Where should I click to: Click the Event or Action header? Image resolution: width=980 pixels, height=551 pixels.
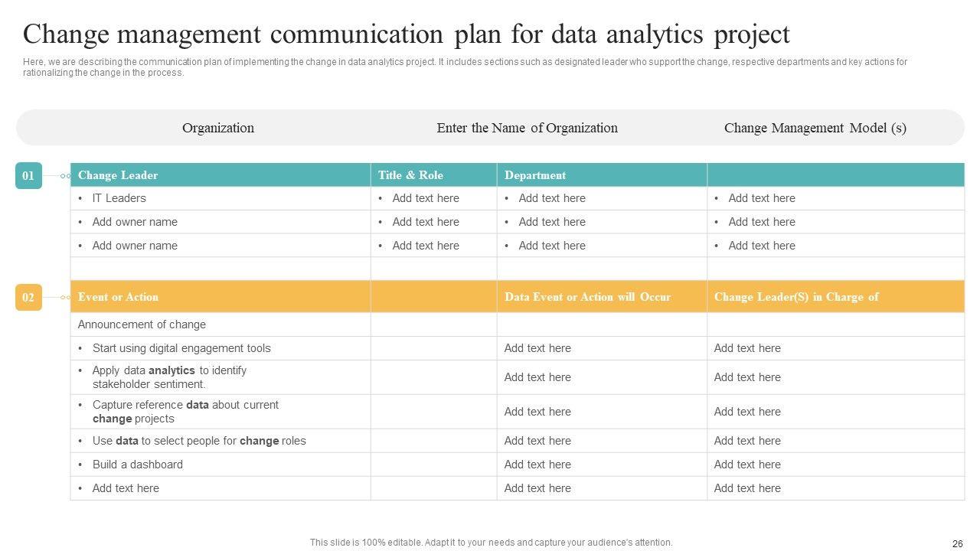click(x=118, y=297)
